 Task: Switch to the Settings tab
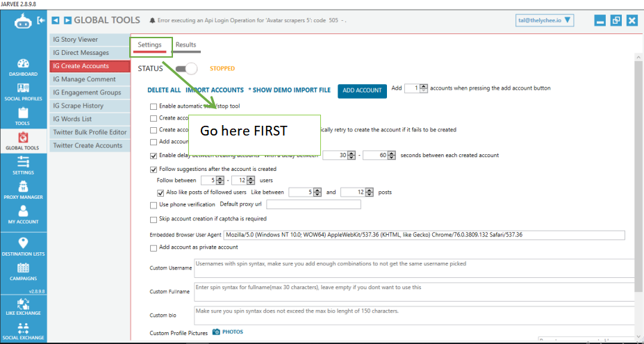(149, 44)
